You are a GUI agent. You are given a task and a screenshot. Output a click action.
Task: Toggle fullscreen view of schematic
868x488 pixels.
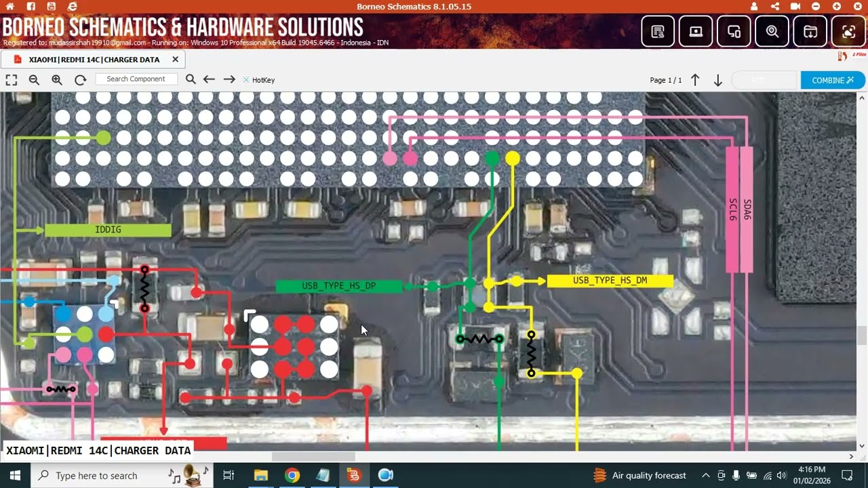[x=12, y=79]
